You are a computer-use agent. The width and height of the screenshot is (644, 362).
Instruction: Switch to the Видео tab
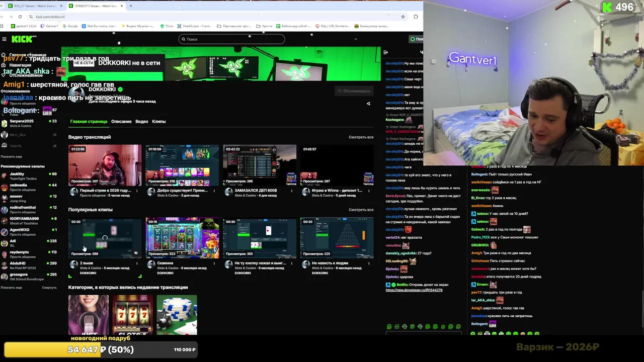tap(141, 122)
